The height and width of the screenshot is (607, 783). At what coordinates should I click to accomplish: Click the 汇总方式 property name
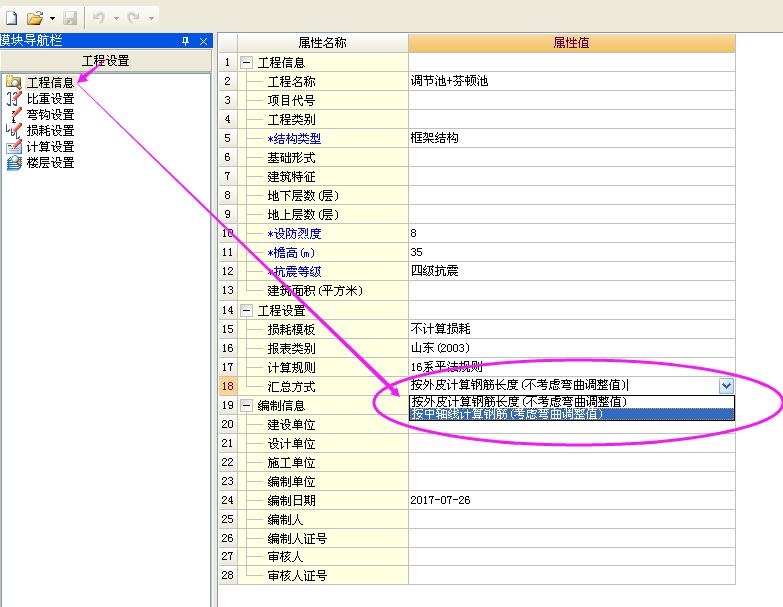point(291,386)
